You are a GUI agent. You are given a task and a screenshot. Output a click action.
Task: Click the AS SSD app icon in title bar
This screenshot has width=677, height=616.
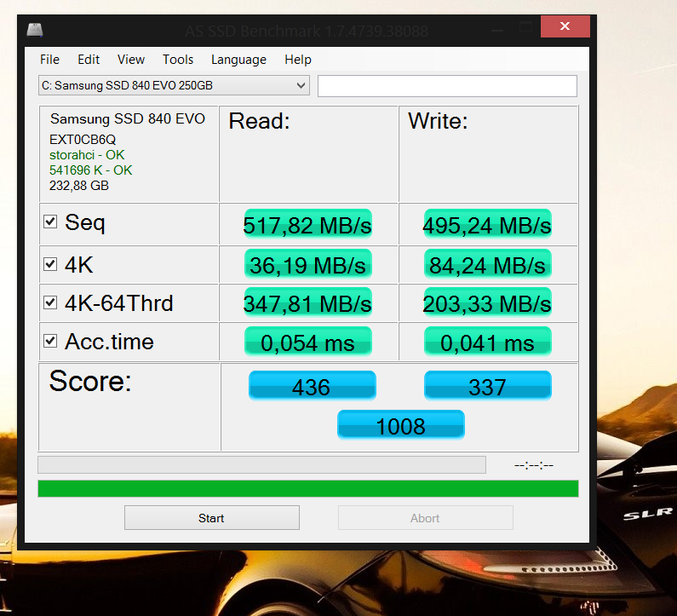tap(35, 30)
